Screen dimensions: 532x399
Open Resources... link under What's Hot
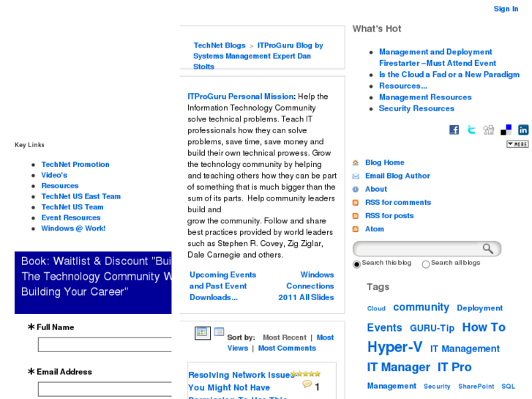point(403,86)
